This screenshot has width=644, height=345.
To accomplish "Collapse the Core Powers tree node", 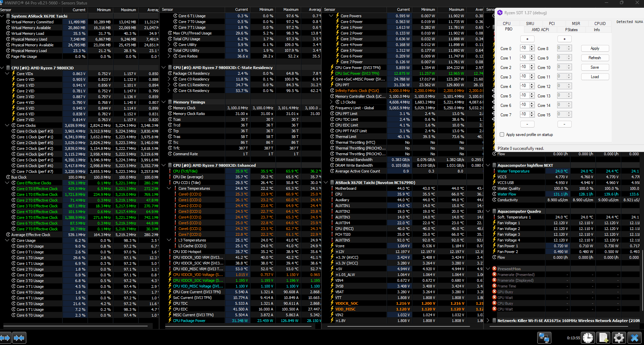I will click(x=331, y=16).
